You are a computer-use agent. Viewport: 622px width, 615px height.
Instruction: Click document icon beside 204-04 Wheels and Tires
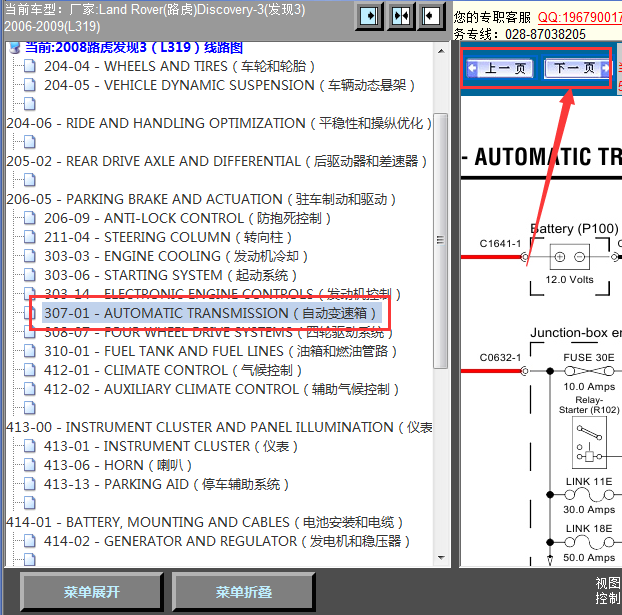point(30,65)
